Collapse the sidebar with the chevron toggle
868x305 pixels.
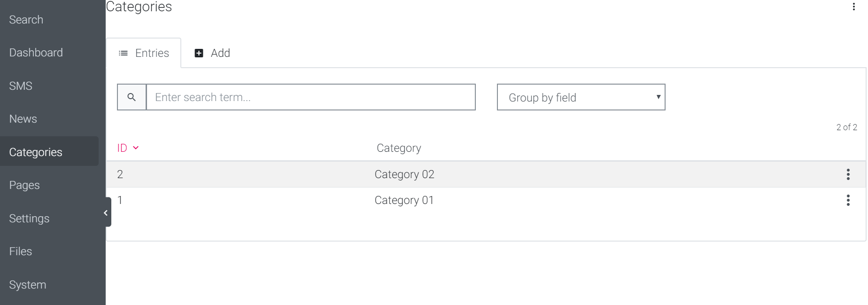point(105,212)
